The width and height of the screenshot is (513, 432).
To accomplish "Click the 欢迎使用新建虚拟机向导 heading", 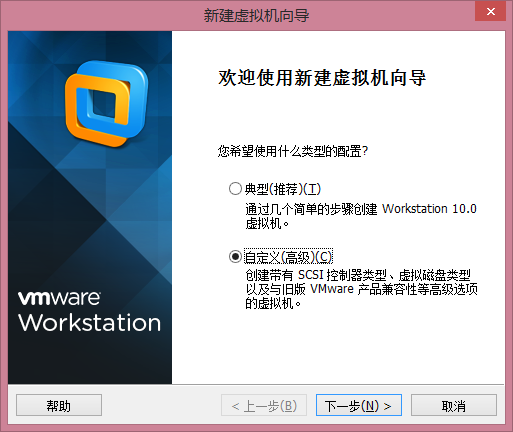I will click(x=322, y=78).
